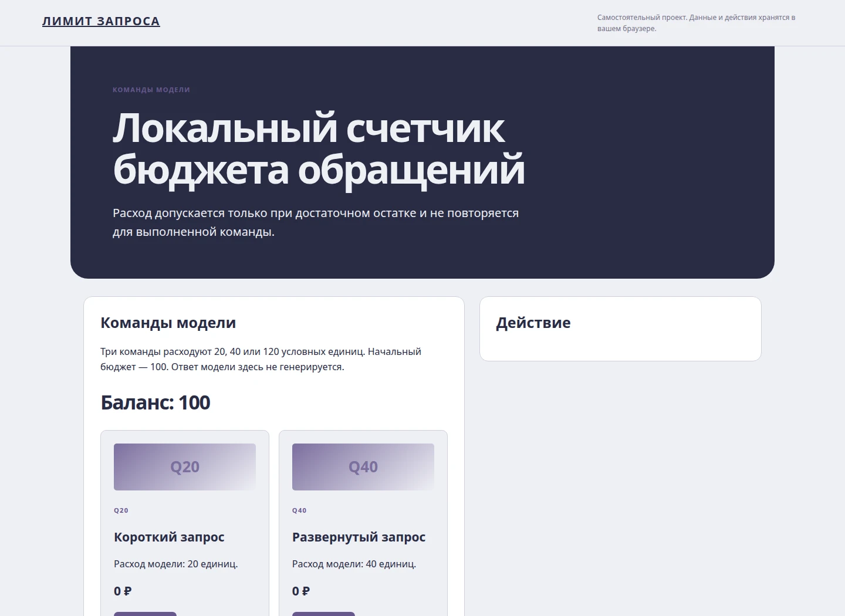845x616 pixels.
Task: Select the Короткий запрос card title
Action: point(169,537)
